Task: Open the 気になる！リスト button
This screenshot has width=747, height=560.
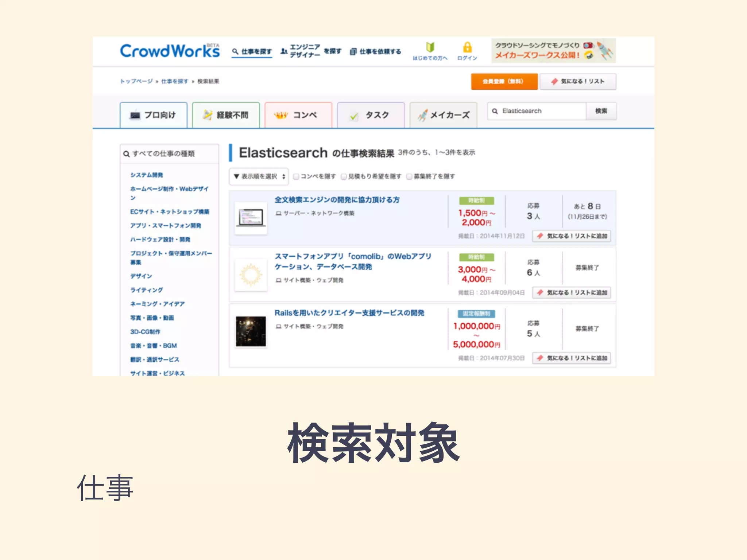Action: 578,81
